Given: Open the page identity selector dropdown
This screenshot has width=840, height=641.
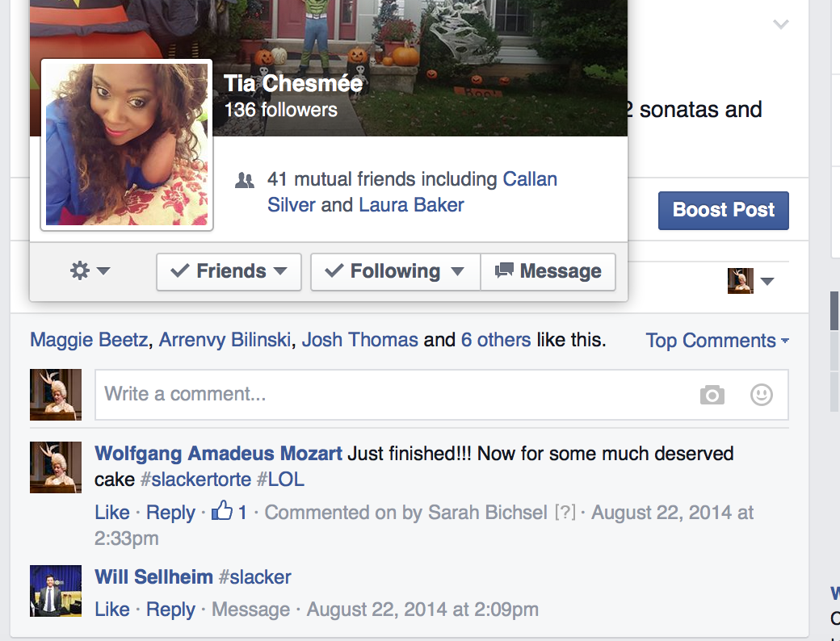Looking at the screenshot, I should [752, 281].
